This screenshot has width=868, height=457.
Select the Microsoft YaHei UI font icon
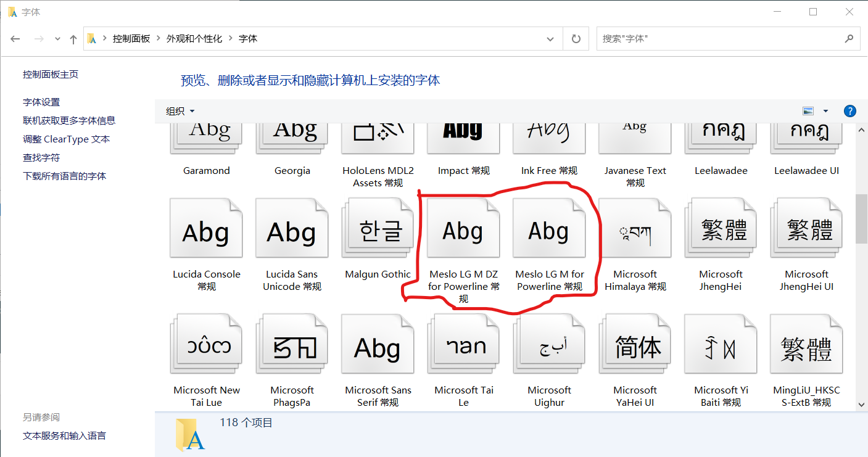click(635, 344)
